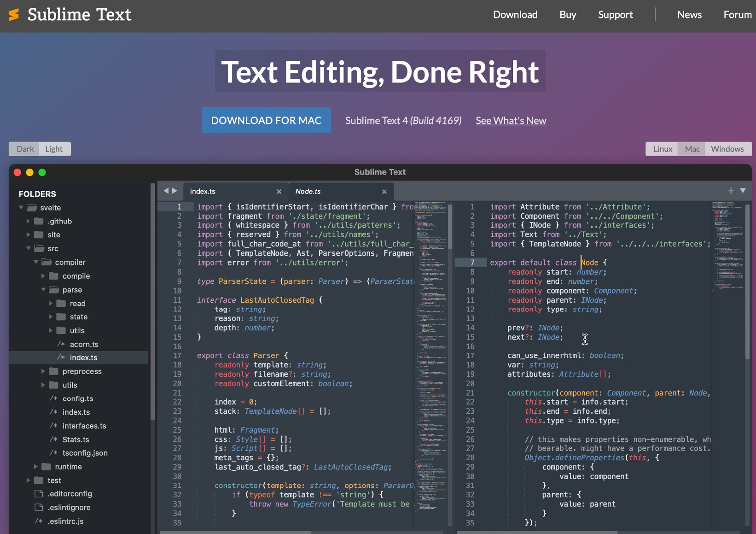The width and height of the screenshot is (756, 534).
Task: Click the svelte root folder icon
Action: point(32,207)
